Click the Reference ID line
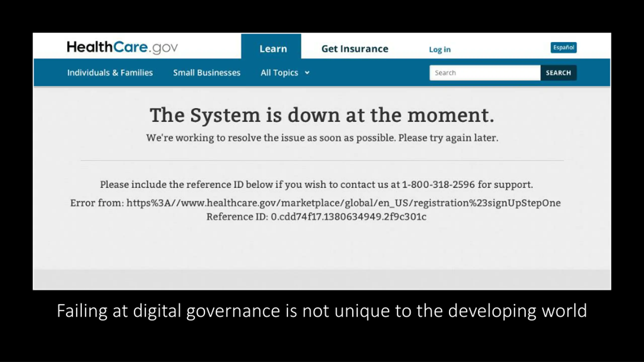The height and width of the screenshot is (362, 644). [x=316, y=217]
